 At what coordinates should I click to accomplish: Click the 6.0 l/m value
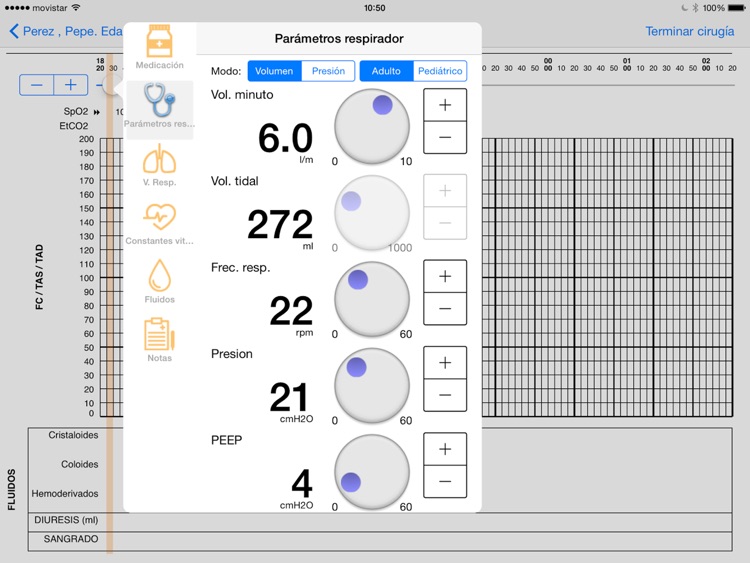point(286,139)
